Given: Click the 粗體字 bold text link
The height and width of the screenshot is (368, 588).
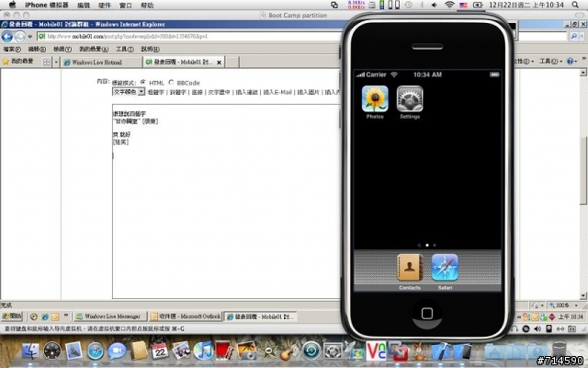Looking at the screenshot, I should (x=155, y=92).
